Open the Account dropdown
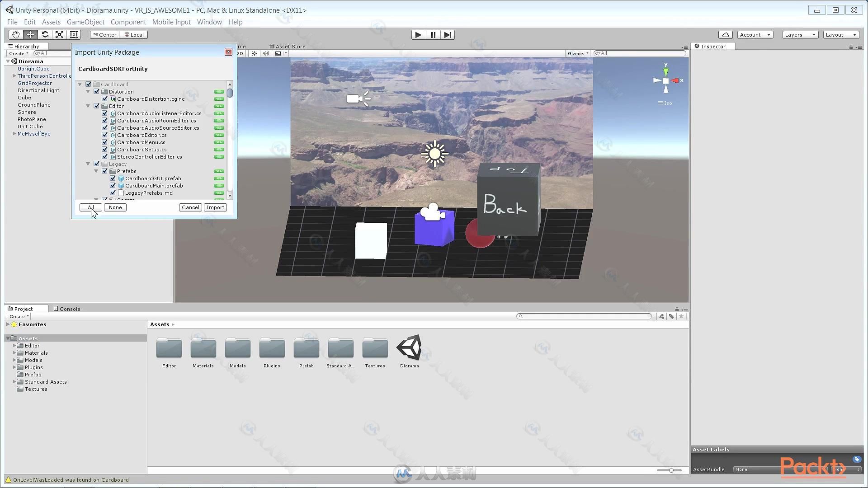868x488 pixels. point(755,35)
